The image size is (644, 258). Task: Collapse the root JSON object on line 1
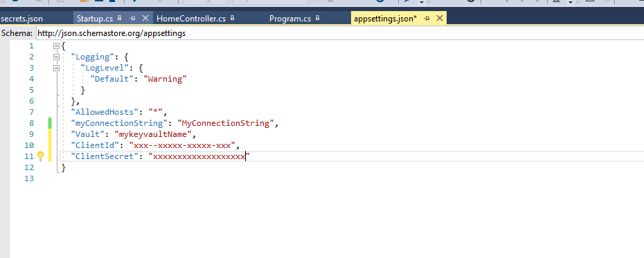pos(56,46)
